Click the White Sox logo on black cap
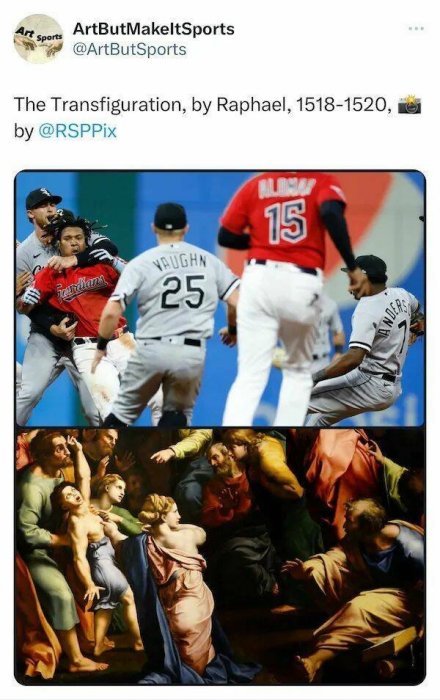 [45, 192]
